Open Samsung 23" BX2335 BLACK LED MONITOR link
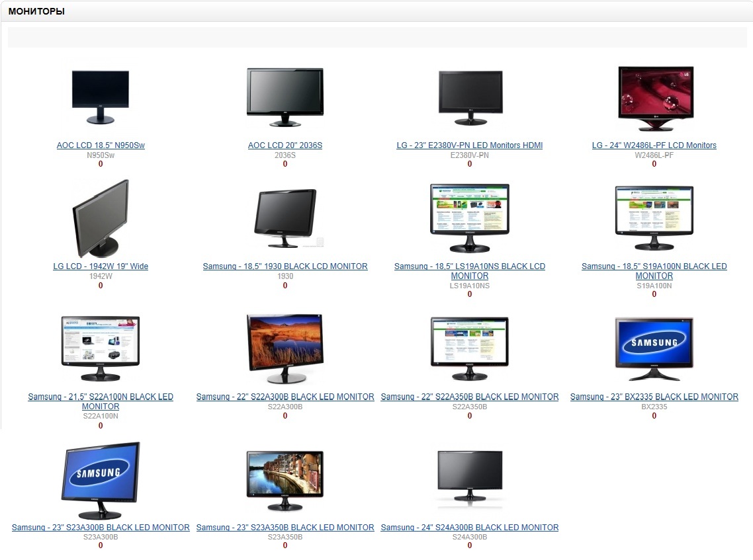 click(654, 397)
